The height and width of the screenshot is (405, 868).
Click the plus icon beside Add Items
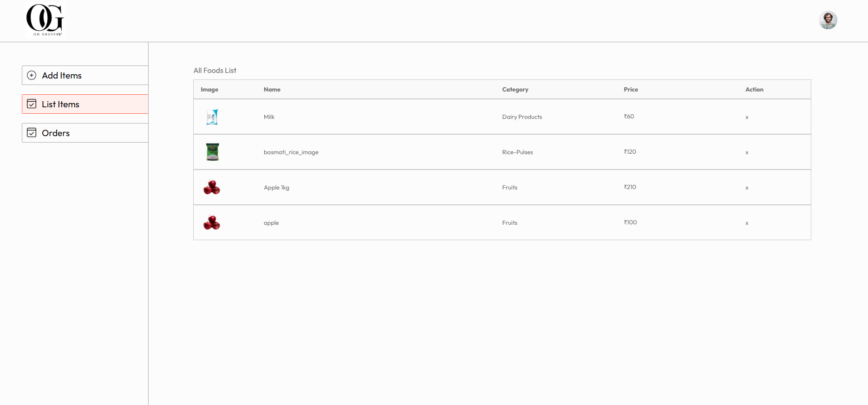tap(32, 75)
